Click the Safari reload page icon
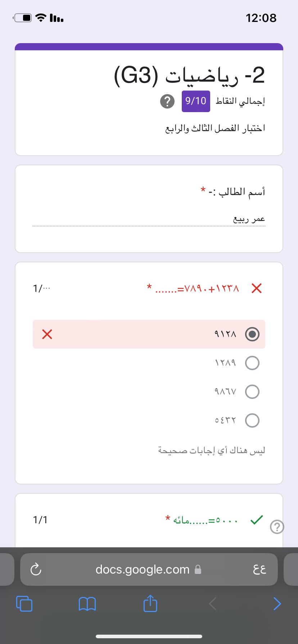Viewport: 298px width, 644px height. pyautogui.click(x=36, y=569)
